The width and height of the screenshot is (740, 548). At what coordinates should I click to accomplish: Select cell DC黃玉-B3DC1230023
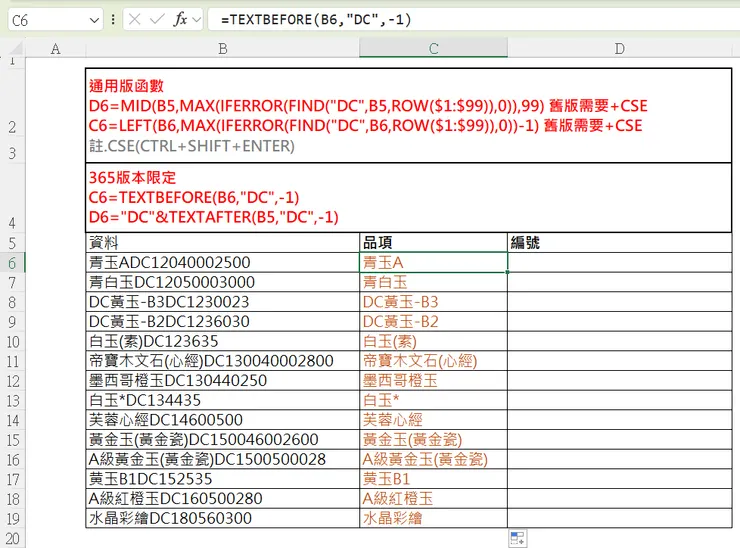(222, 302)
